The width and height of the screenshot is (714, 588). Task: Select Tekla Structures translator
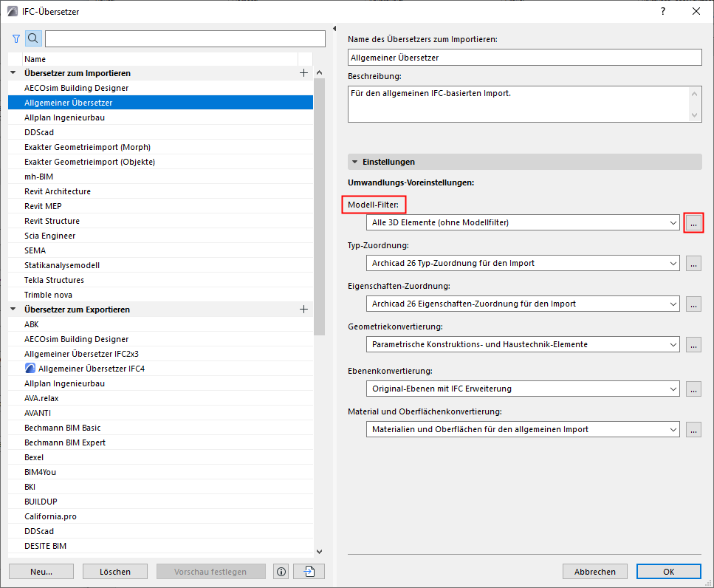click(x=160, y=280)
